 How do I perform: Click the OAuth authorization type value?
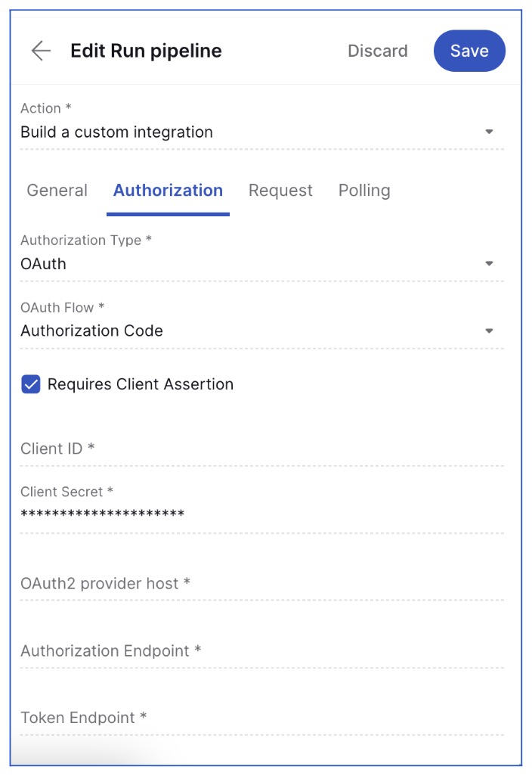tap(43, 264)
